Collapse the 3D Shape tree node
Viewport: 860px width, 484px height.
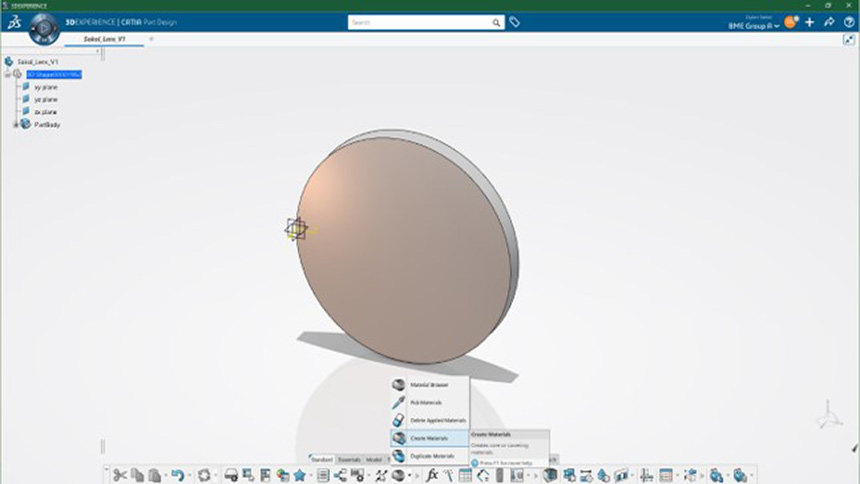[7, 74]
